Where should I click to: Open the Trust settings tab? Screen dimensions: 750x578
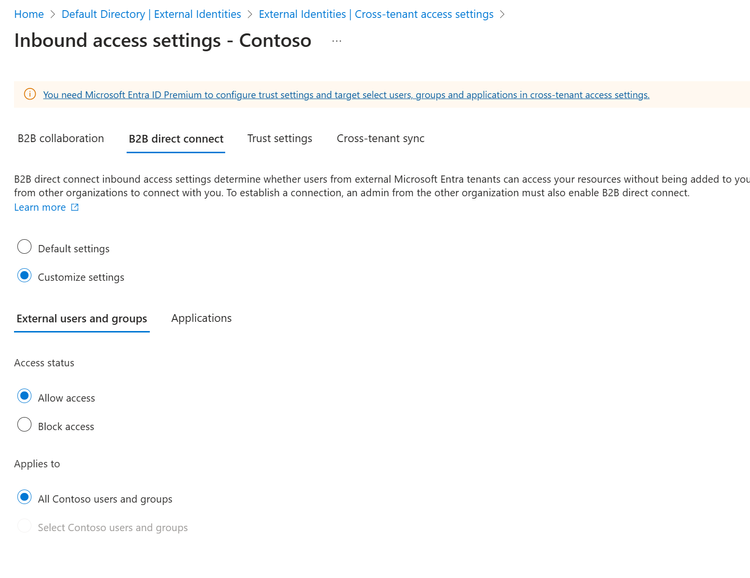[x=280, y=139]
